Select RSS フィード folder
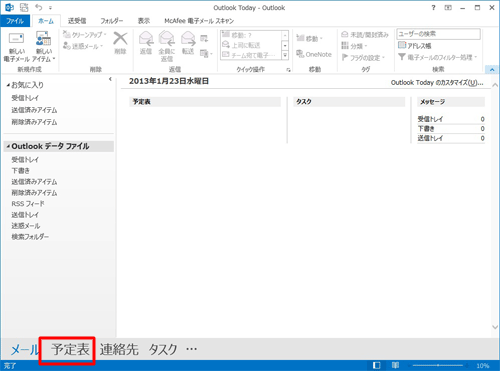 click(x=28, y=203)
